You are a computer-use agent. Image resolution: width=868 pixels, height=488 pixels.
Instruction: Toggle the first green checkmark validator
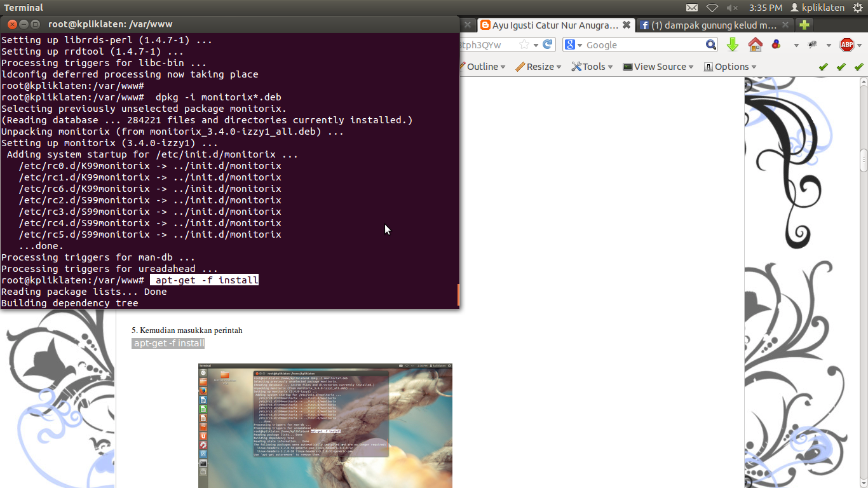pyautogui.click(x=824, y=66)
